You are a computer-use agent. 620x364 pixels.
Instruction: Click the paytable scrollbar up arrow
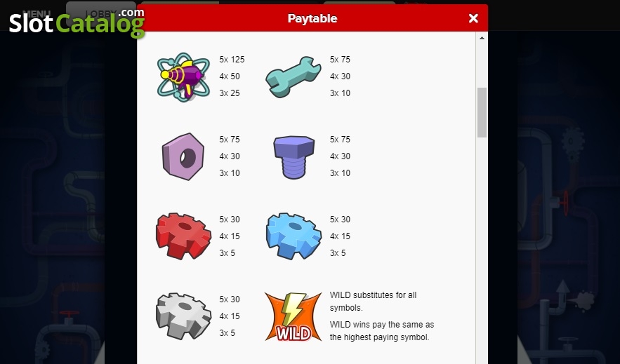click(x=482, y=38)
